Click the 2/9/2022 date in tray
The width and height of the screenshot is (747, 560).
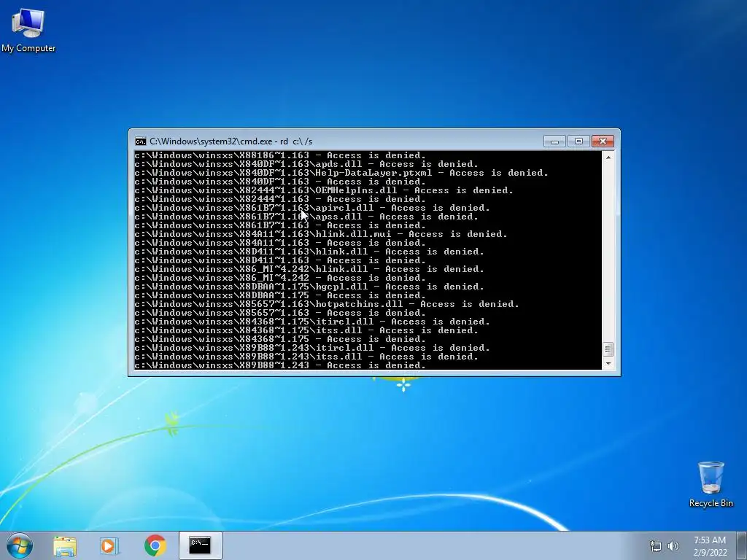[710, 553]
